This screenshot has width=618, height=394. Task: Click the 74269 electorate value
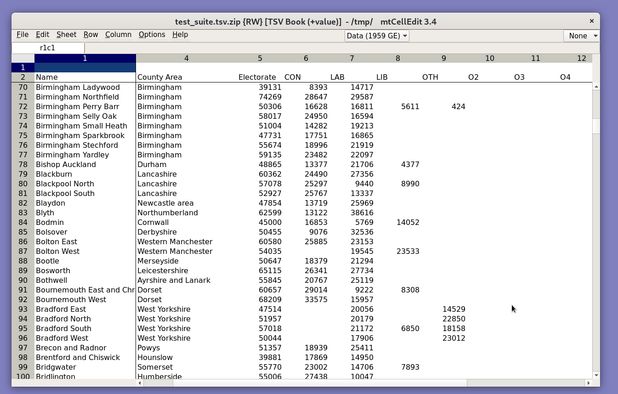coord(260,97)
